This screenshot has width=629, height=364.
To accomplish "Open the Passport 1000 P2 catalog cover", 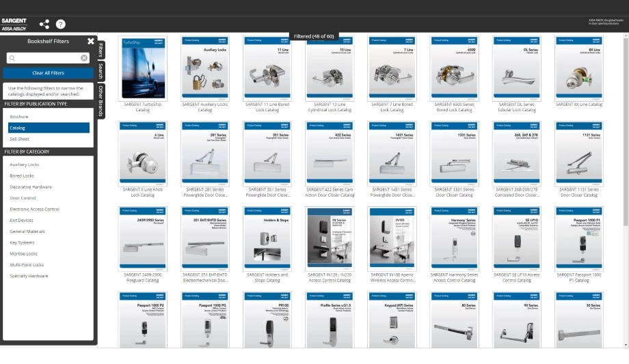I will pos(142,320).
